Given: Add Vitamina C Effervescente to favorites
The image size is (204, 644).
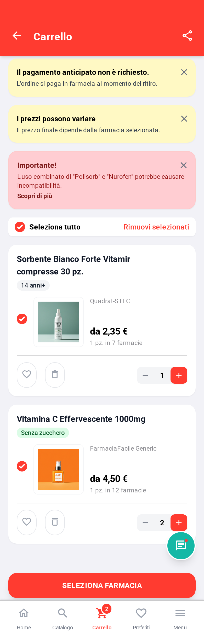Looking at the screenshot, I should [26, 522].
